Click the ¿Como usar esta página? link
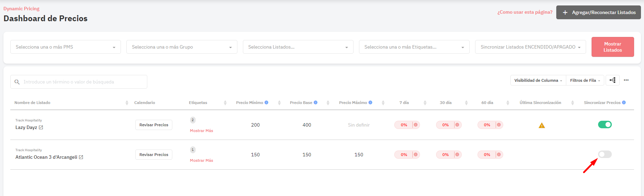 pyautogui.click(x=525, y=12)
